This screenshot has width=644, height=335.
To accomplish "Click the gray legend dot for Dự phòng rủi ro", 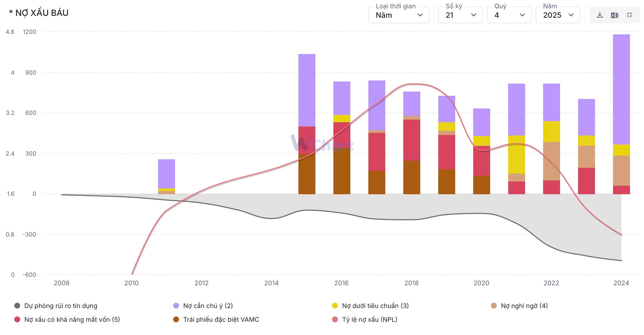I will 17,306.
